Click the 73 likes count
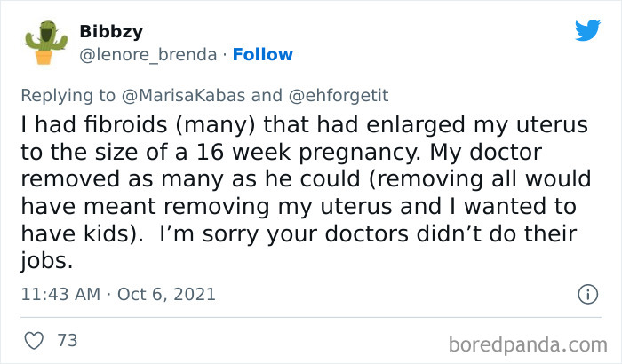This screenshot has height=364, width=622. click(x=67, y=340)
